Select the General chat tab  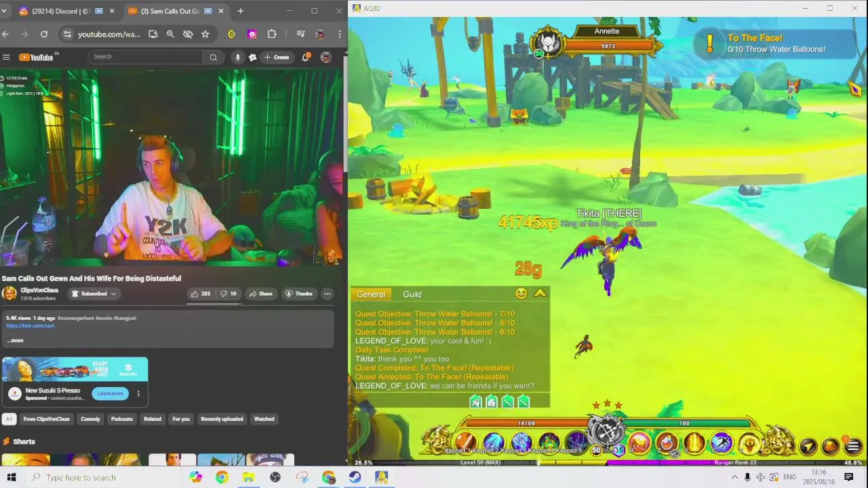click(371, 294)
